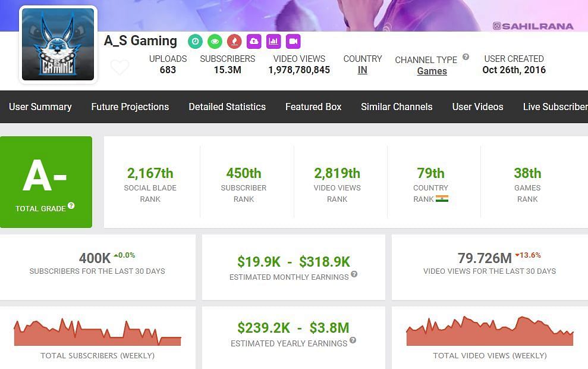
Task: Select the Featured Box tab
Action: pyautogui.click(x=313, y=107)
